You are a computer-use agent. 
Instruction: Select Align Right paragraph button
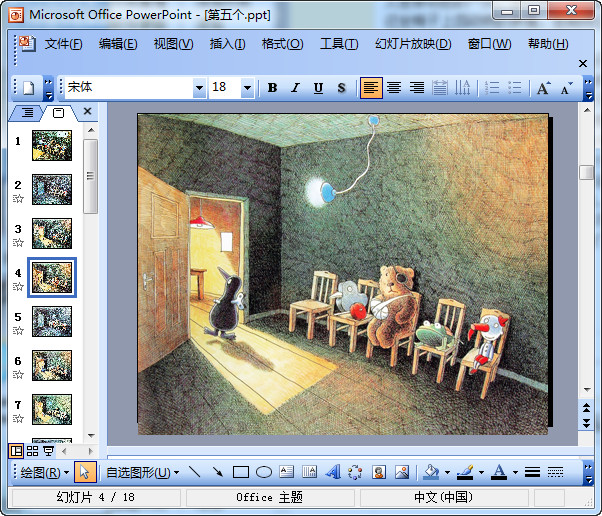417,88
